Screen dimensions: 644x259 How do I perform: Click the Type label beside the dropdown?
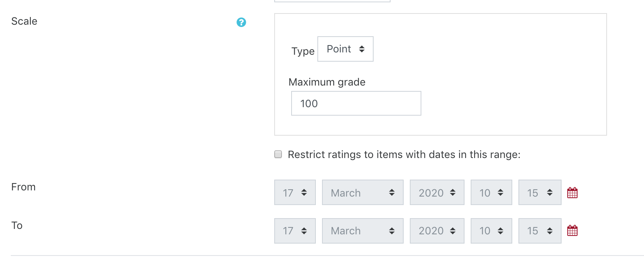[303, 51]
